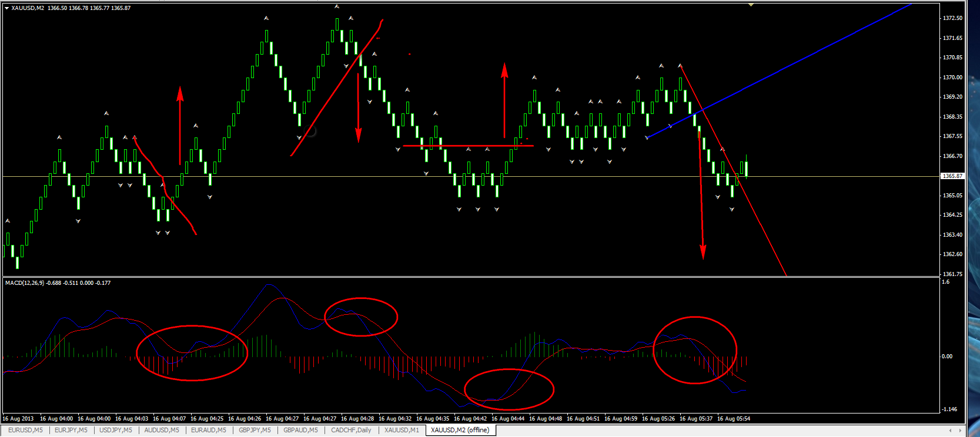The height and width of the screenshot is (437, 980).
Task: Click the 16 Aug 2013 time label
Action: [x=18, y=419]
